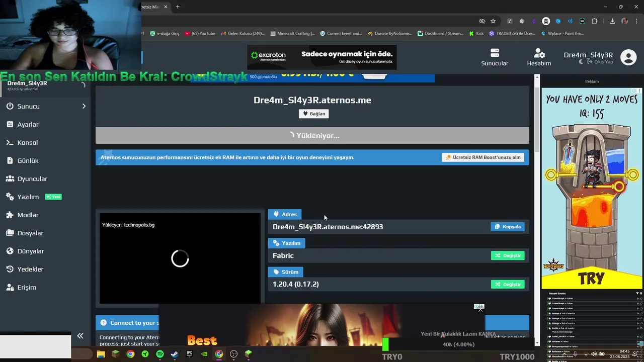The image size is (644, 362).
Task: Open a new browser tab
Action: coord(178,7)
